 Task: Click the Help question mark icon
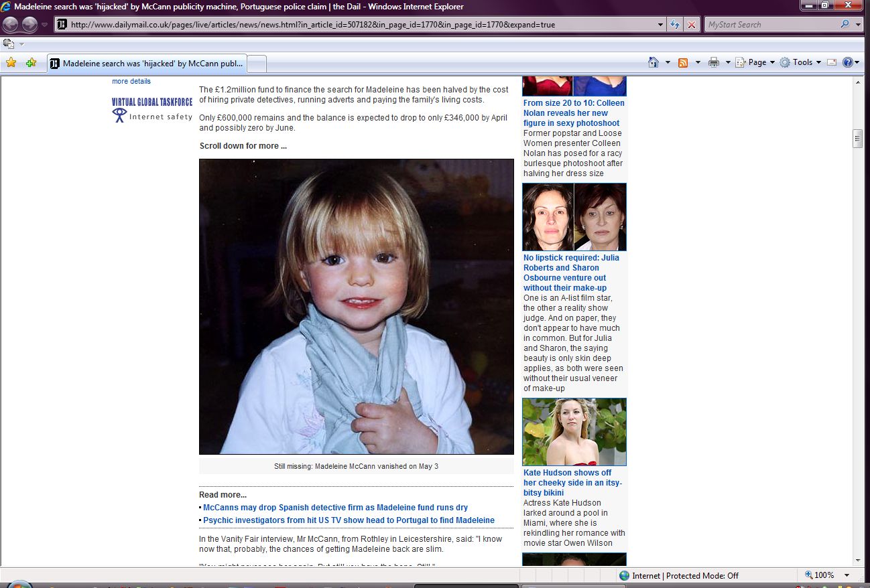tap(847, 62)
